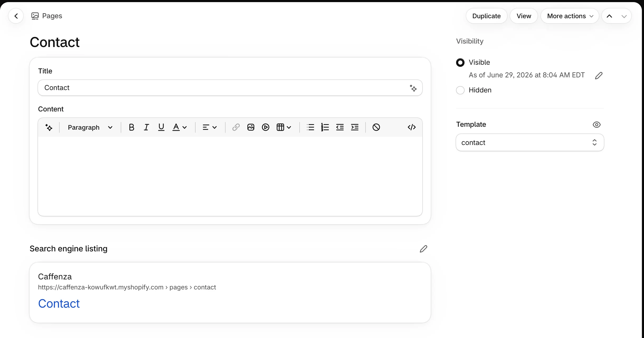Click the blue Contact listing title
This screenshot has width=644, height=338.
click(x=59, y=304)
